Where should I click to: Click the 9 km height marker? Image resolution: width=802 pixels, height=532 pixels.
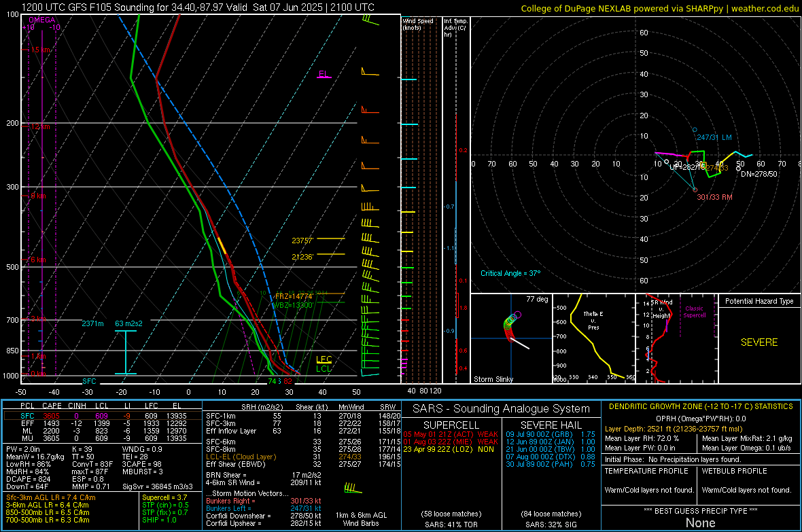[38, 196]
